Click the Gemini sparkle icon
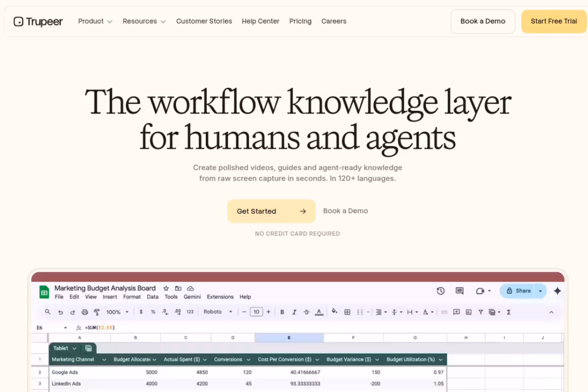 [x=557, y=291]
